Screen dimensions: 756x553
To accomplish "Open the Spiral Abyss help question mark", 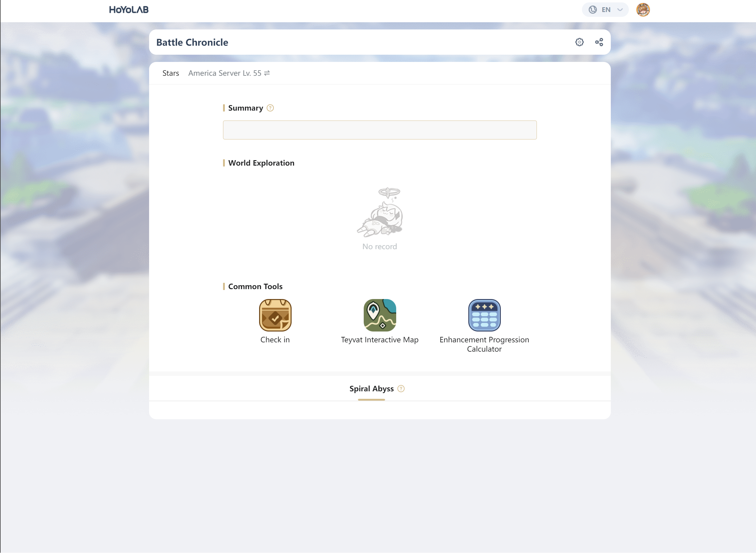I will click(x=401, y=389).
